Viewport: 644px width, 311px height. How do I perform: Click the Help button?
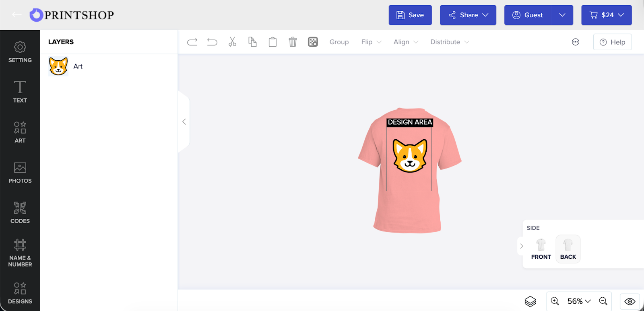pos(612,42)
